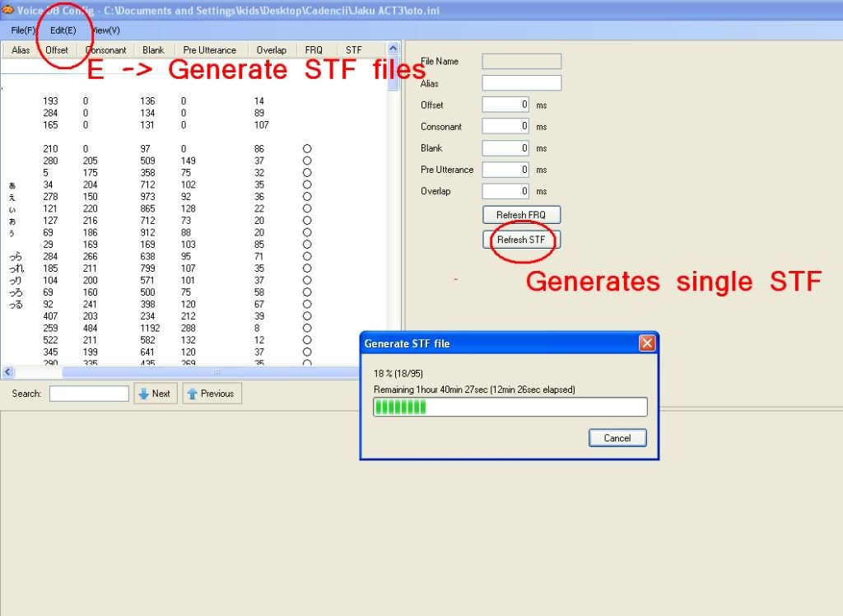
Task: Sort by the Consonant column header
Action: point(106,50)
